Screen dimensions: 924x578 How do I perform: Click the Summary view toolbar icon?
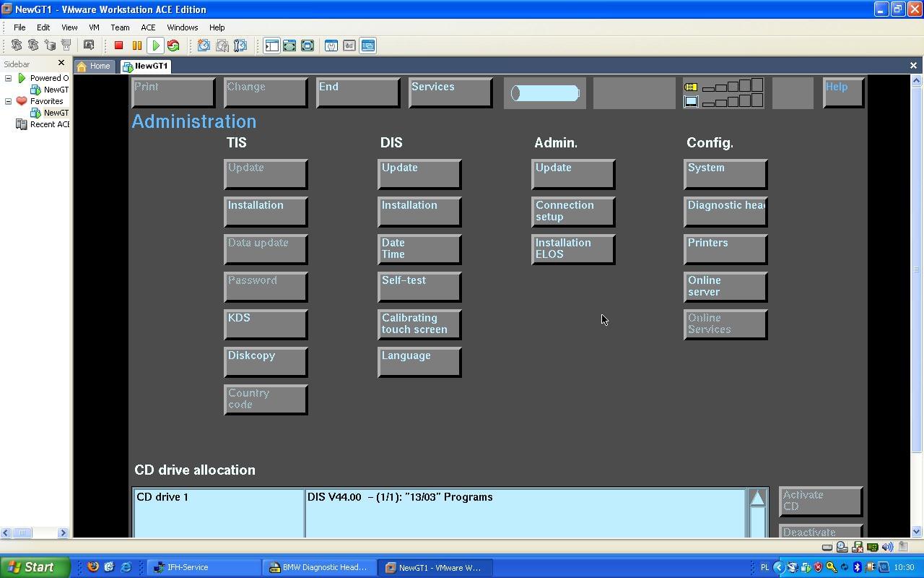(x=331, y=46)
